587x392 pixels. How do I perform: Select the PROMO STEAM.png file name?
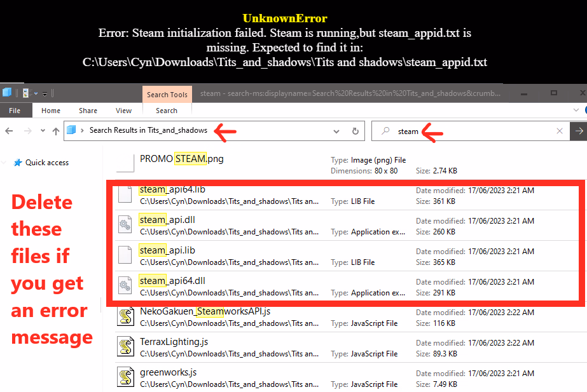(181, 159)
